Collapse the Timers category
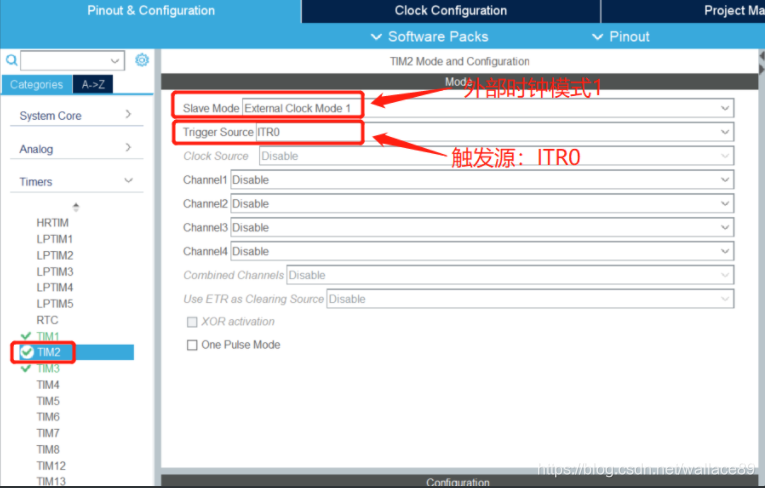 pos(77,182)
